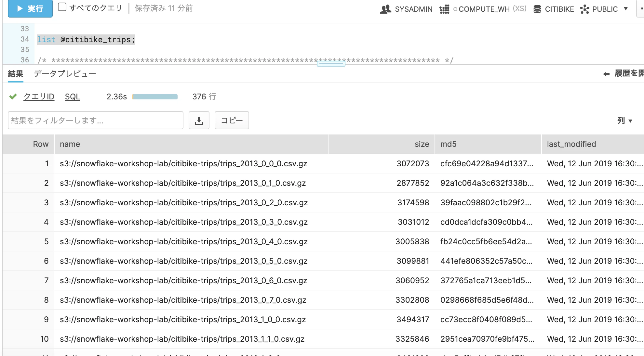Click the SYSADMIN role users icon

385,9
